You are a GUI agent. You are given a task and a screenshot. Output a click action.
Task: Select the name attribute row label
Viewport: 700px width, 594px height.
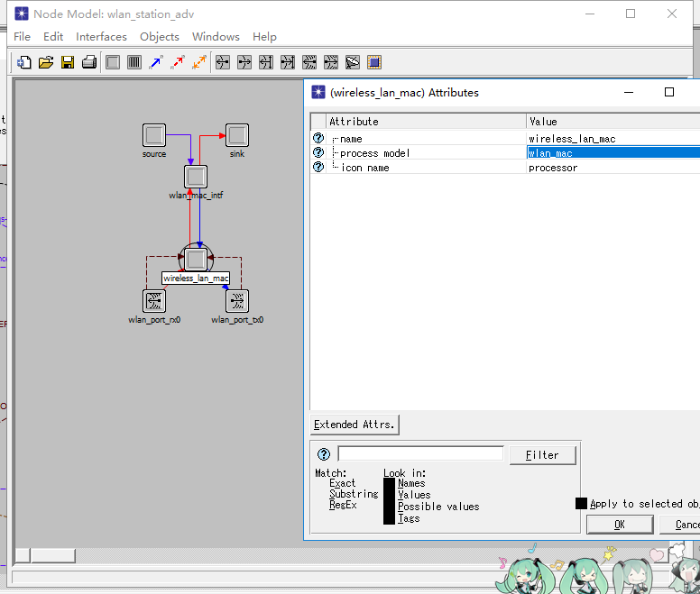tap(351, 139)
